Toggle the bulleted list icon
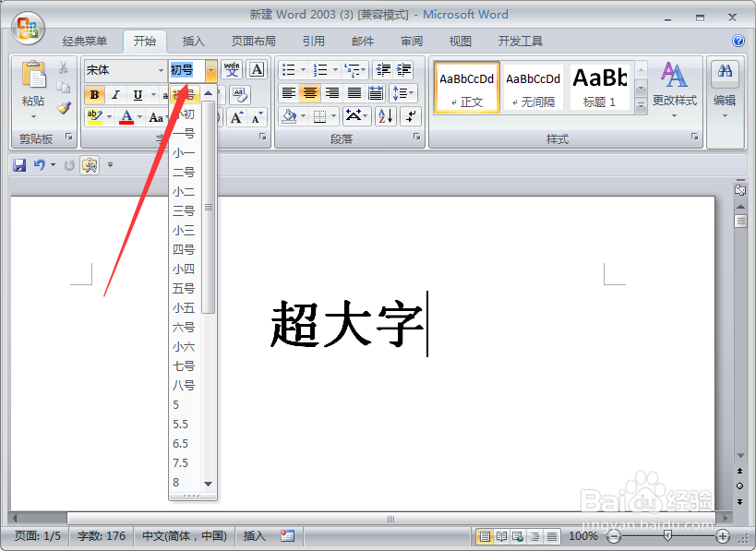Image resolution: width=756 pixels, height=551 pixels. pyautogui.click(x=289, y=69)
